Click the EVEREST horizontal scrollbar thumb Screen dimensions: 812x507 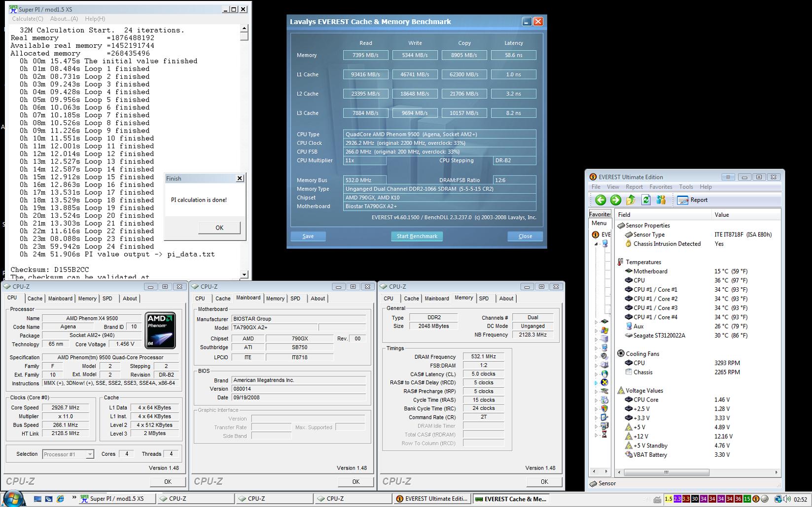pyautogui.click(x=666, y=472)
